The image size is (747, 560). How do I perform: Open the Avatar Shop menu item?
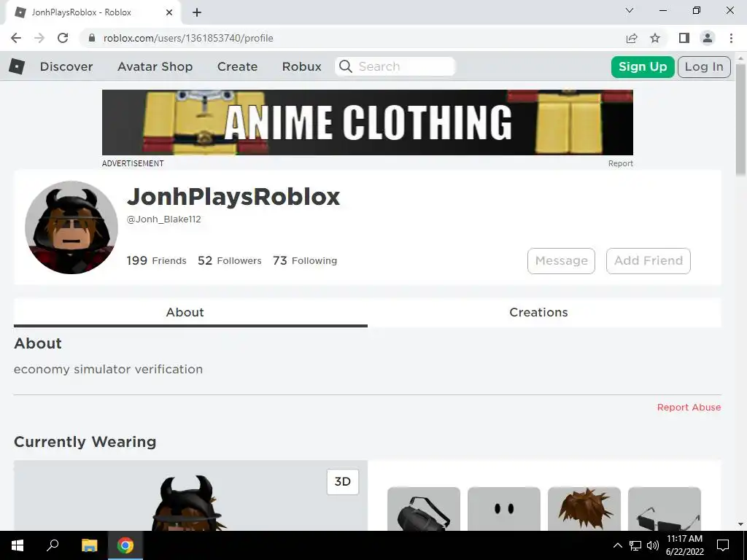coord(155,66)
